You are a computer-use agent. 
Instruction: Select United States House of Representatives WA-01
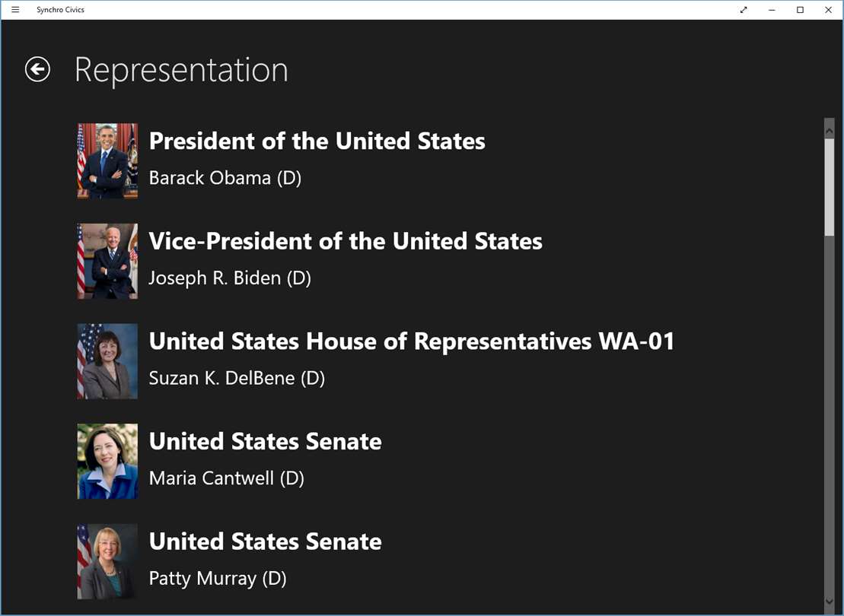pyautogui.click(x=412, y=342)
